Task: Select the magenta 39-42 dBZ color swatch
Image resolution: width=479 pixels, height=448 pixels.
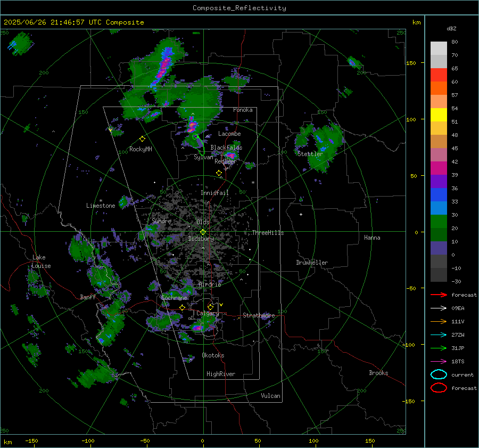Action: pos(439,168)
